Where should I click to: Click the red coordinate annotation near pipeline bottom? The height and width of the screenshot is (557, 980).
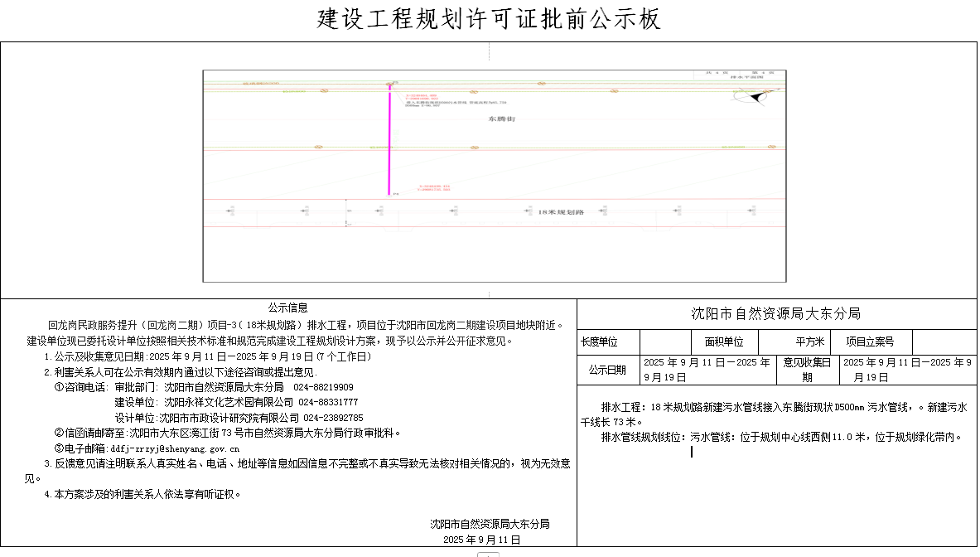[432, 188]
